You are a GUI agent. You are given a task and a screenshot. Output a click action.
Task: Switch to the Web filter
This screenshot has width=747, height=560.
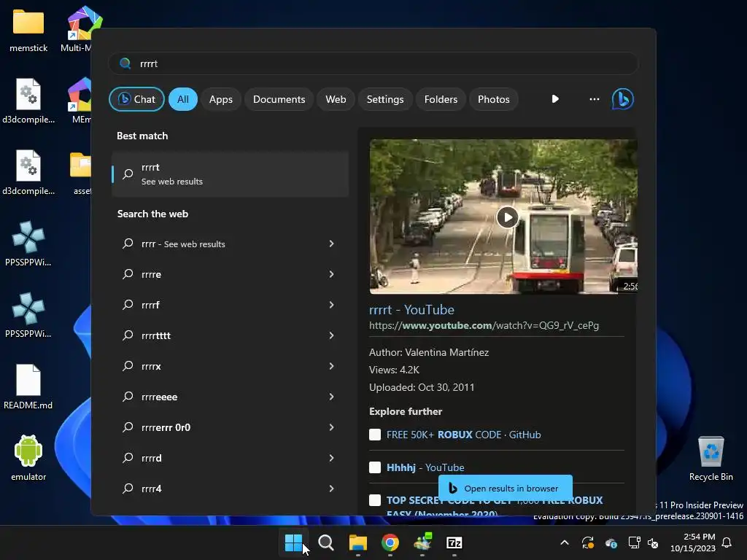pyautogui.click(x=336, y=99)
